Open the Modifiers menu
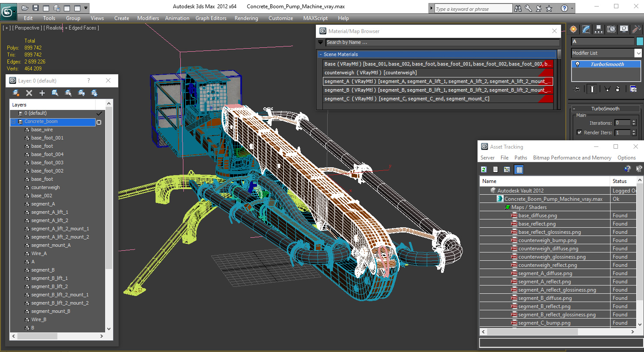The image size is (644, 352). pos(148,18)
